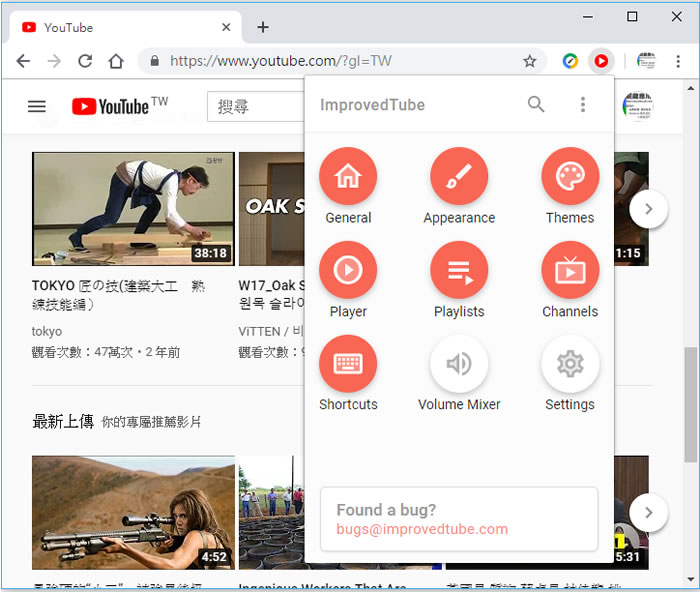Search inside the ImprovedTube popup
Screen dimensions: 700x592
[x=537, y=104]
